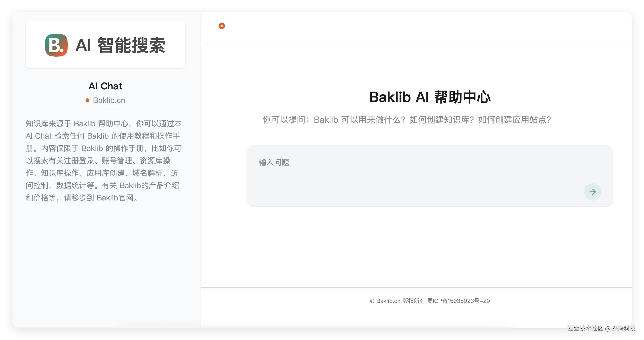
Task: Click "© Baklib.cn 版权所有" footer text
Action: tap(397, 301)
